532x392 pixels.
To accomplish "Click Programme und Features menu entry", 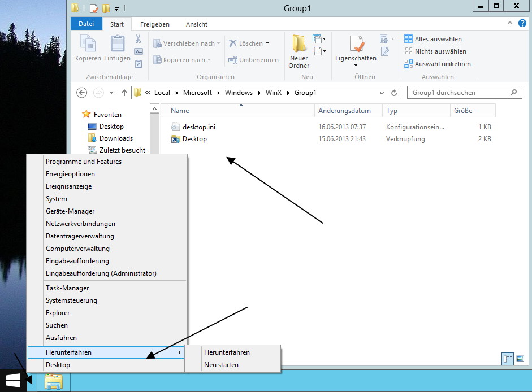I will (x=106, y=162).
